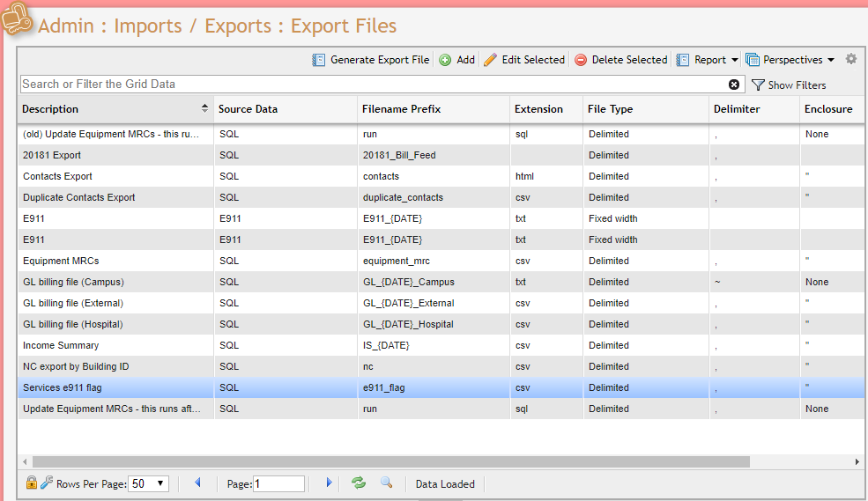The image size is (868, 501).
Task: Click the search or filter grid field
Action: 370,85
